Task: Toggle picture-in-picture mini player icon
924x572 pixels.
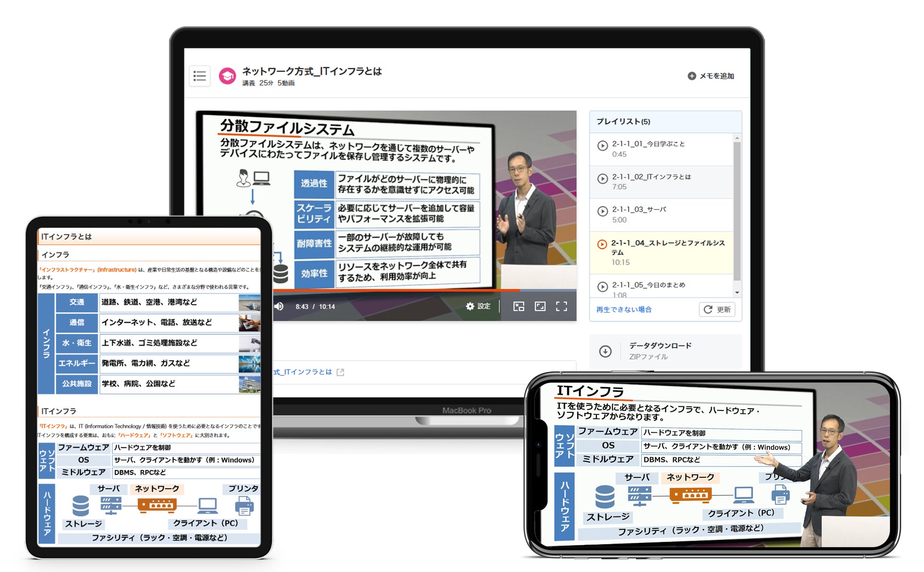Action: 519,306
